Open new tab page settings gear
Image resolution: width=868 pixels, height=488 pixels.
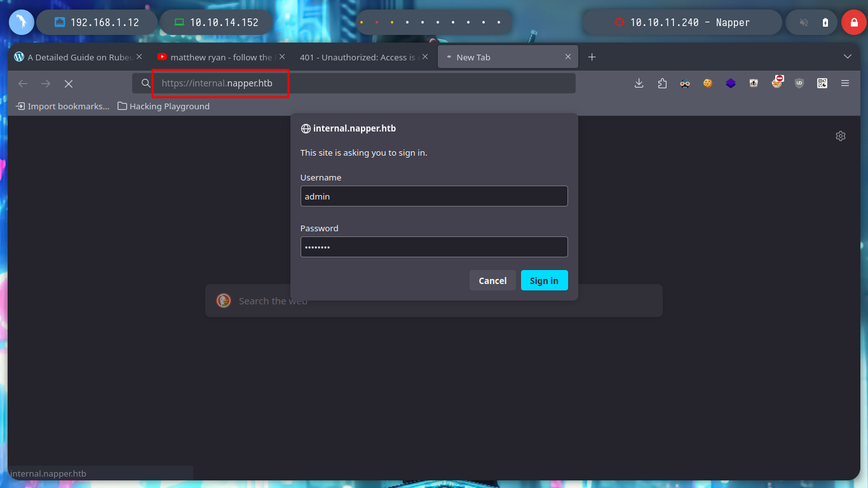(841, 136)
